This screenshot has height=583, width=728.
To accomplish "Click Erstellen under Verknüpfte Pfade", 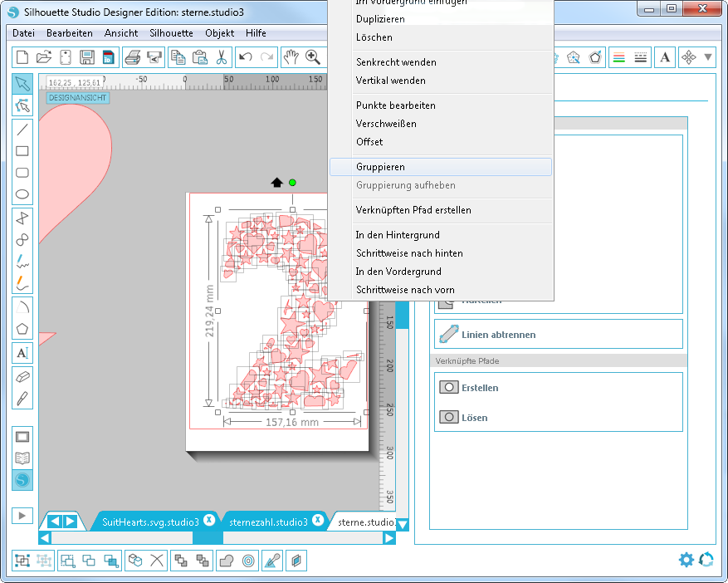I will pos(479,388).
